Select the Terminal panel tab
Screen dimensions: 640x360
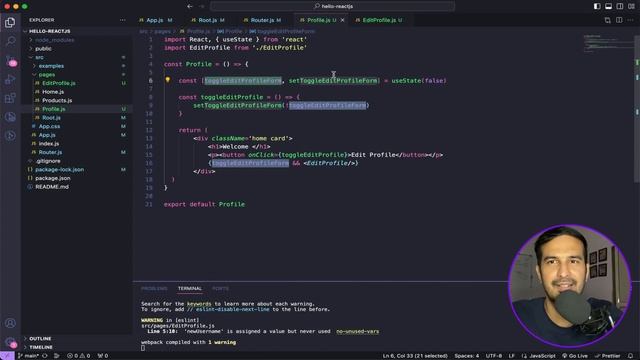click(190, 289)
